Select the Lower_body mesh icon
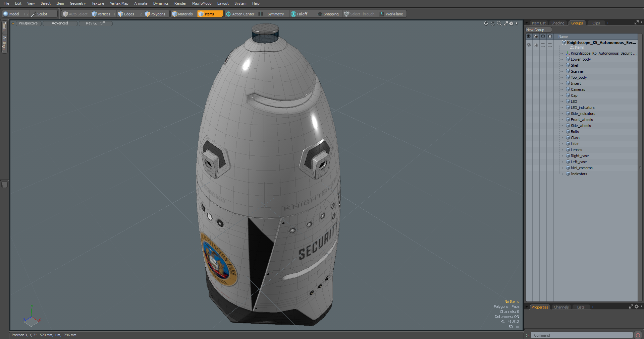644x339 pixels. (x=568, y=59)
